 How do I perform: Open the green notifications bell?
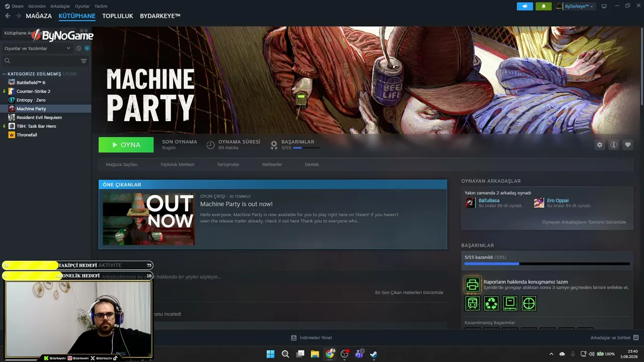pyautogui.click(x=543, y=6)
